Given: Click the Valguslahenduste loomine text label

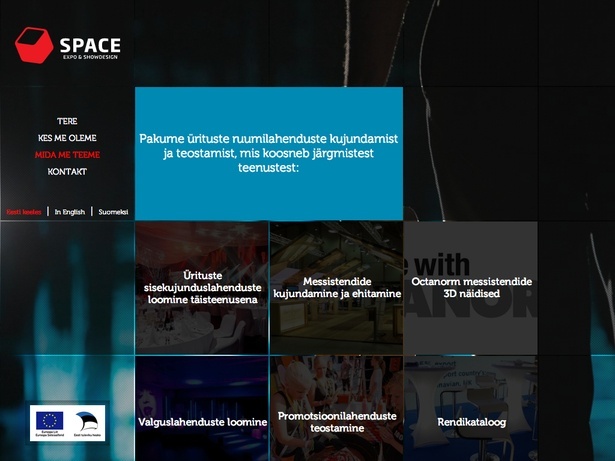Looking at the screenshot, I should [202, 422].
